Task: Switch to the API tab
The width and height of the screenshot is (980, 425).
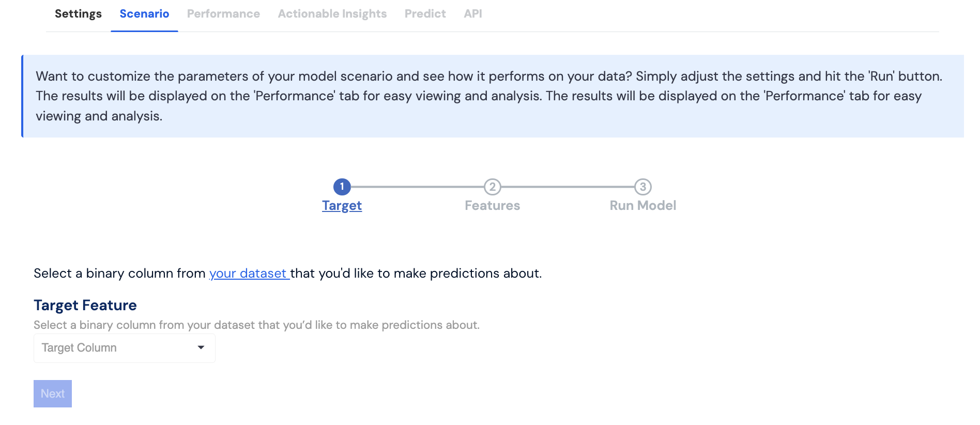Action: click(x=472, y=14)
